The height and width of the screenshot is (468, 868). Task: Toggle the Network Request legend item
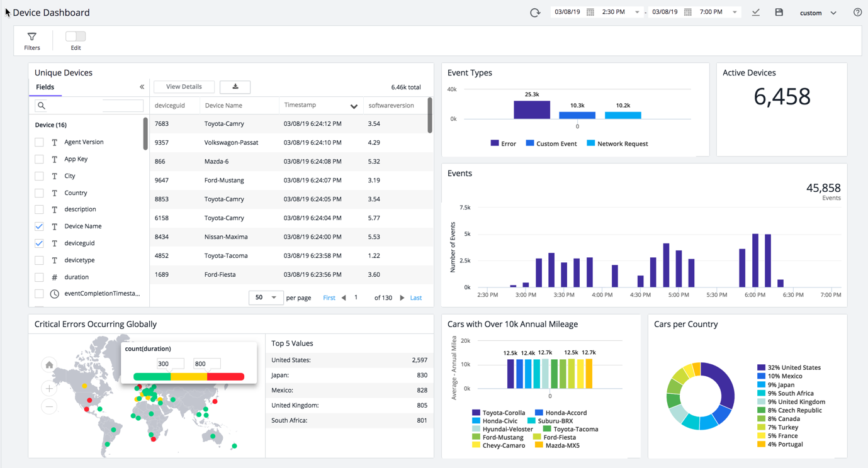(x=617, y=143)
